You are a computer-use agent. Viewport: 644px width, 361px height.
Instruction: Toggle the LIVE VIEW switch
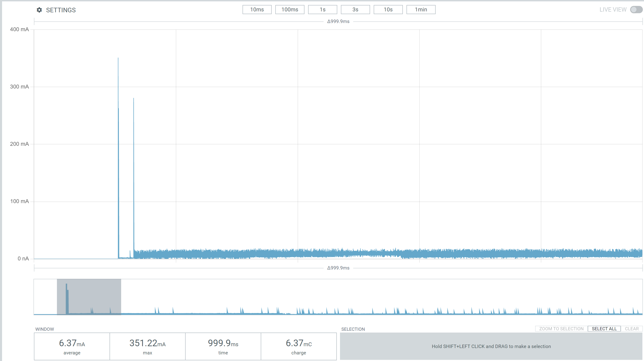(636, 10)
